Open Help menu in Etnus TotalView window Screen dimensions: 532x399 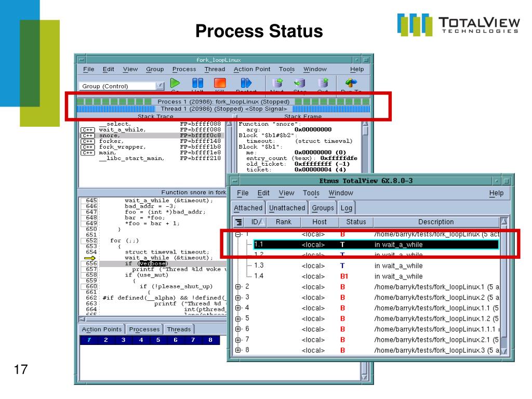(496, 193)
